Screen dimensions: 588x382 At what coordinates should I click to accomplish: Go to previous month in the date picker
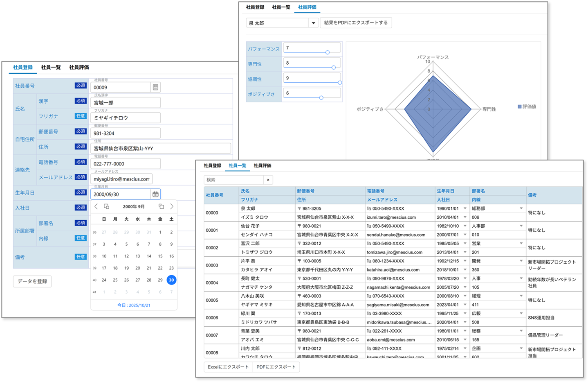tap(97, 207)
